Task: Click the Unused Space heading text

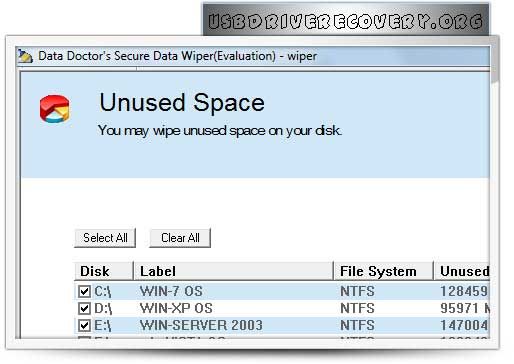Action: [182, 102]
